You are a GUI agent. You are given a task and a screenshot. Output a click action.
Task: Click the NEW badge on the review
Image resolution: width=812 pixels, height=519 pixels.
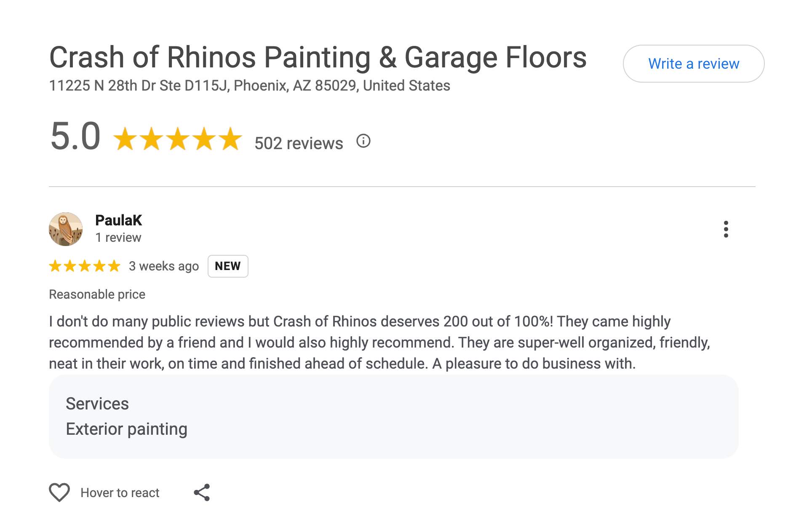point(228,266)
